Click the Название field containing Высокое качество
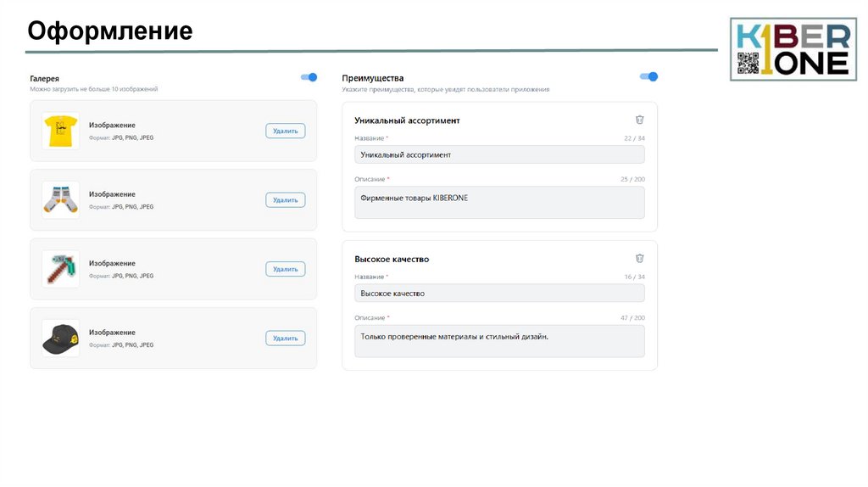Viewport: 868px width, 487px height. coord(499,293)
